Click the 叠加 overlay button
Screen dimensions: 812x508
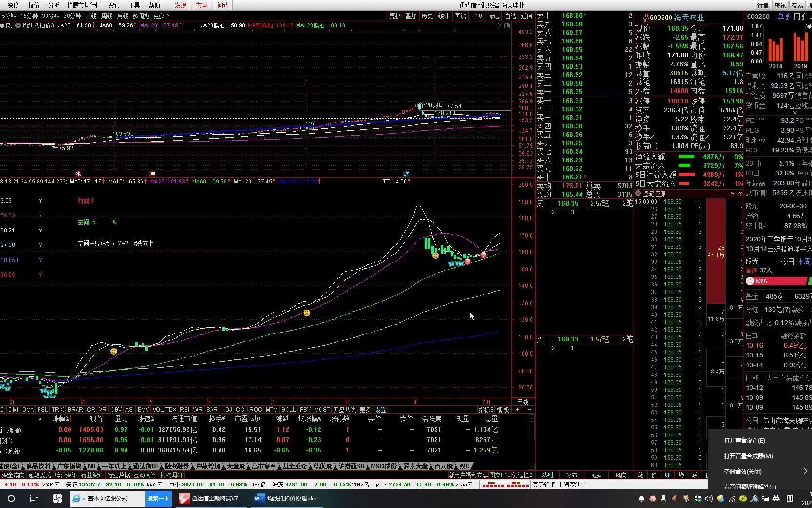pos(411,16)
